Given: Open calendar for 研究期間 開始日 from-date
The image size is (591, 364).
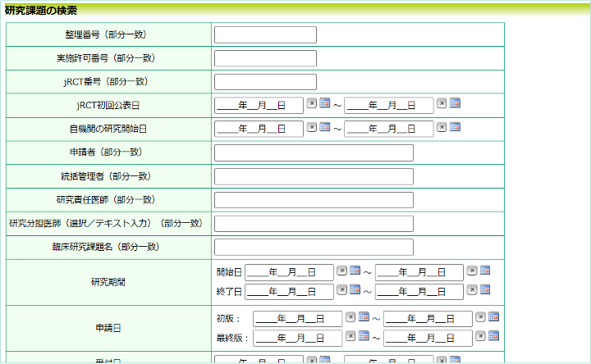Looking at the screenshot, I should 355,271.
